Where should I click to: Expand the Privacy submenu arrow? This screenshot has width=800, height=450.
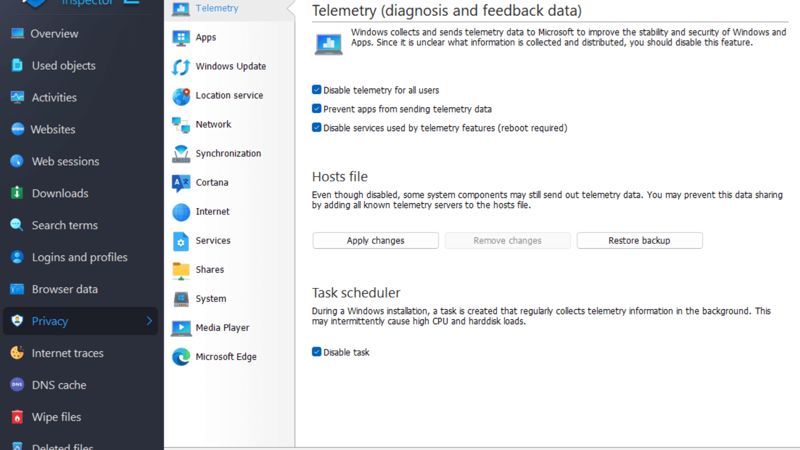coord(149,321)
